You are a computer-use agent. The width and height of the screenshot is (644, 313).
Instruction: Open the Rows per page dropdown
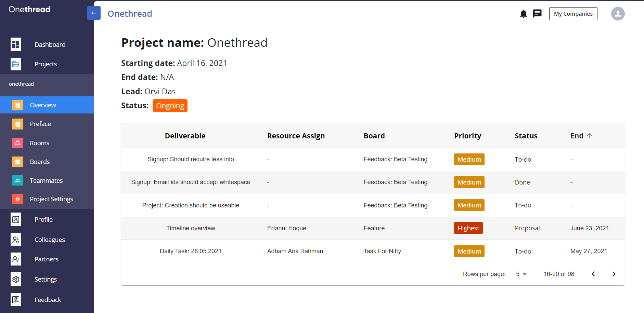521,274
